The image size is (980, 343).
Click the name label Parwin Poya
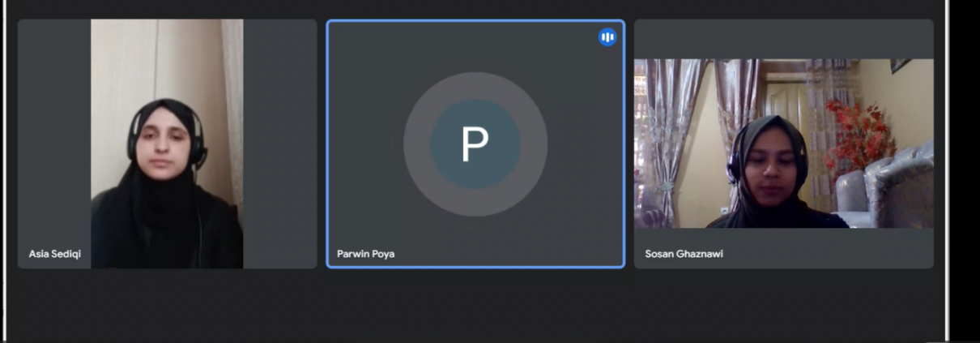[x=366, y=254]
